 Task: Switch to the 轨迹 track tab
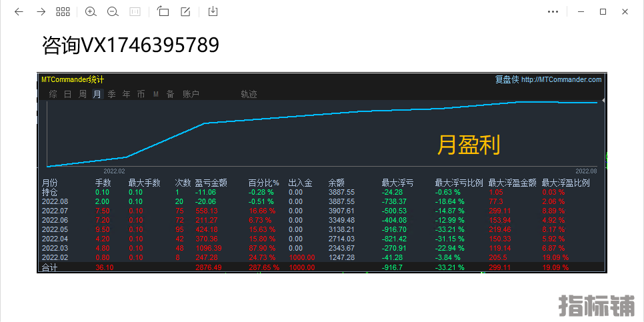pos(249,95)
